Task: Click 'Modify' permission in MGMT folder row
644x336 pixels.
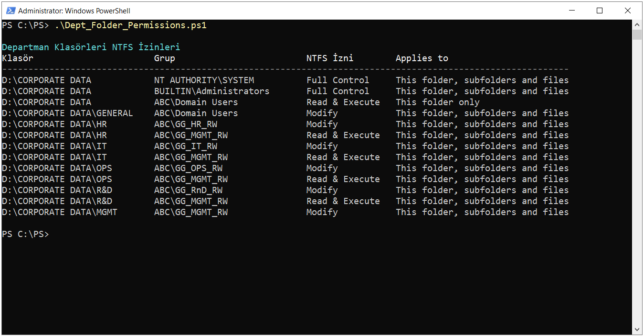Action: coord(322,212)
